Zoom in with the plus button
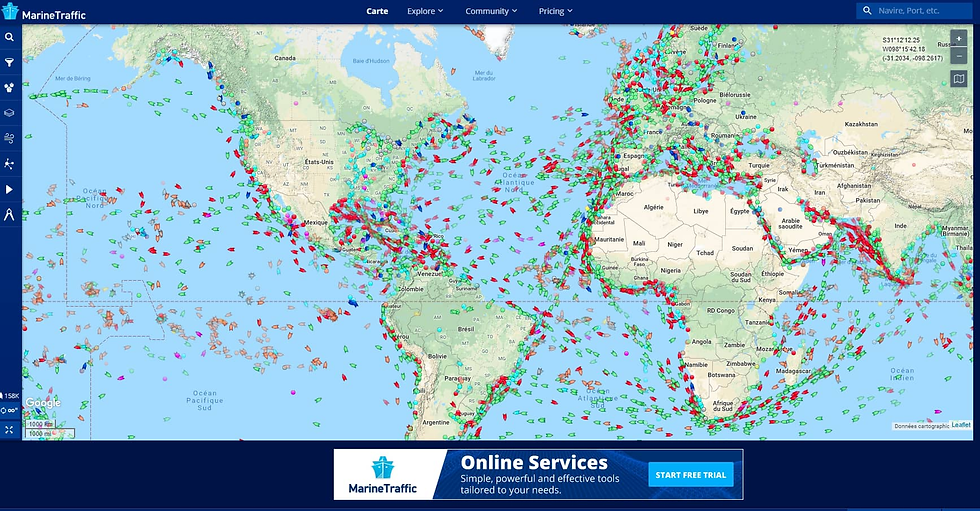 coord(959,38)
